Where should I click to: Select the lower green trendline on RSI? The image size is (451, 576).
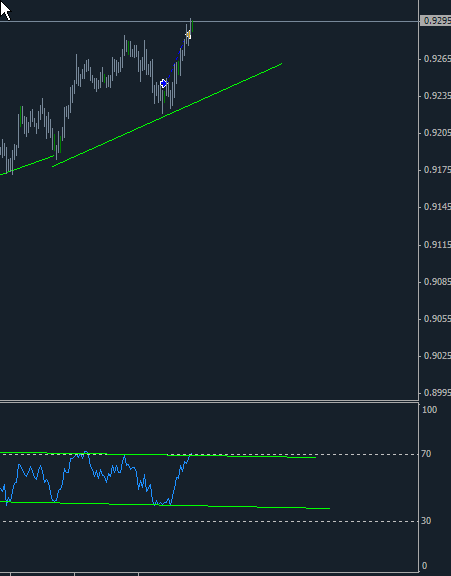[x=165, y=505]
